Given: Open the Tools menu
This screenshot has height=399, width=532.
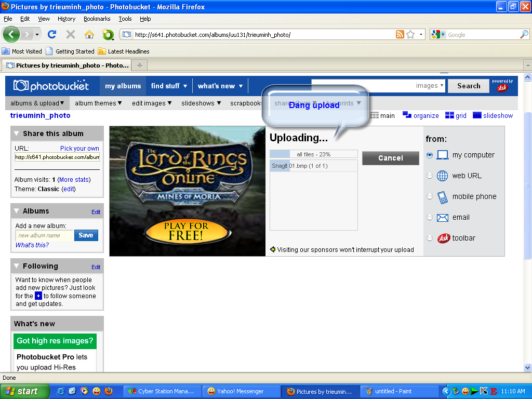Looking at the screenshot, I should (x=125, y=19).
